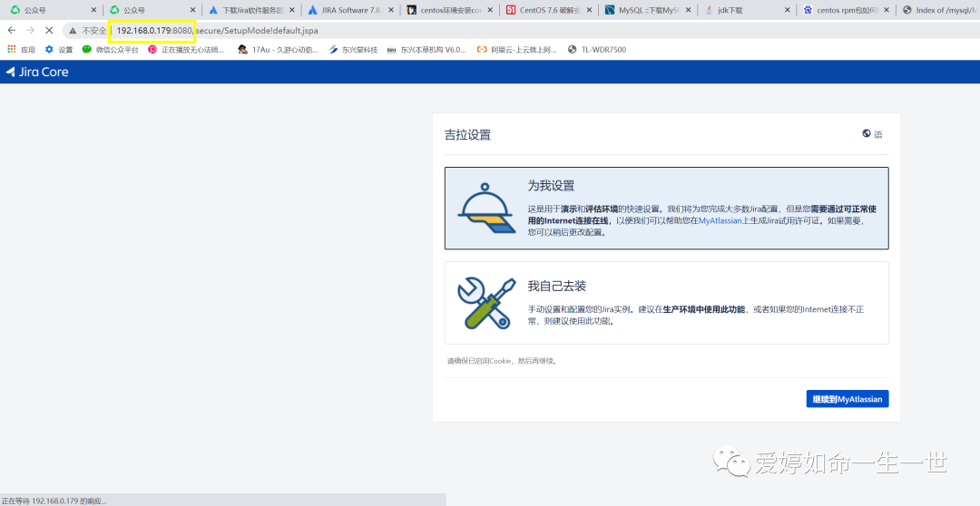Open the 微信公众平台 bookmark
This screenshot has width=980, height=506.
coord(110,49)
